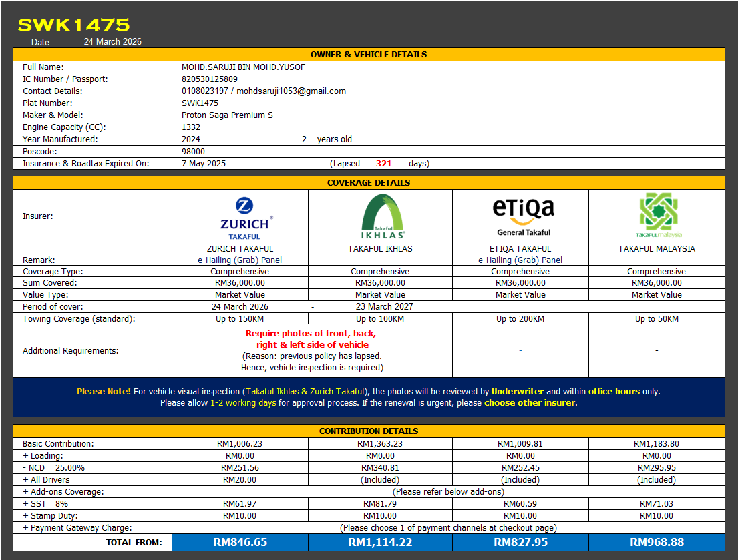Viewport: 738px width, 560px height.
Task: Select the RM968.88 total for Takaful Malaysia
Action: (x=657, y=542)
